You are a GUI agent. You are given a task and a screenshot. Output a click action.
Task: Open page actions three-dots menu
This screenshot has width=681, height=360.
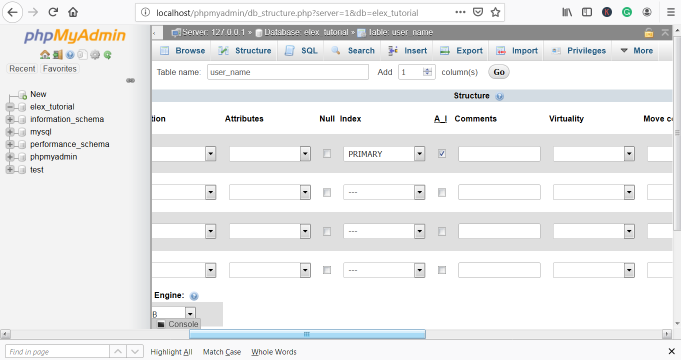pos(460,12)
